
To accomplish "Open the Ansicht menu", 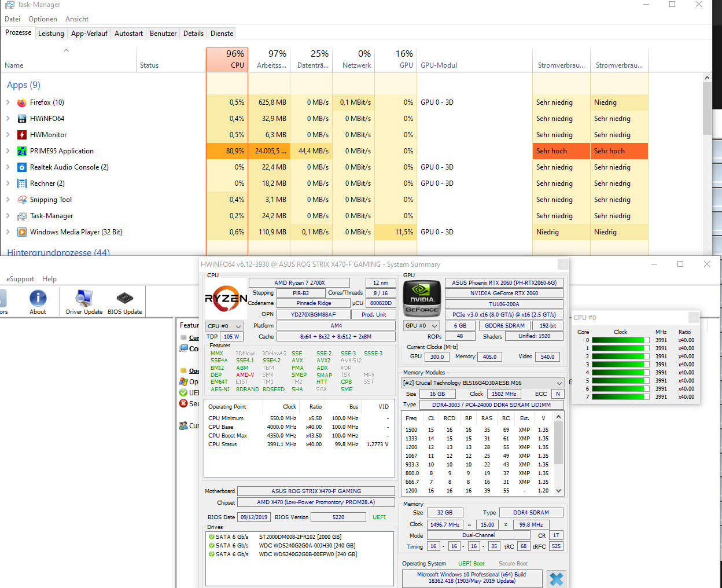I will [x=77, y=19].
